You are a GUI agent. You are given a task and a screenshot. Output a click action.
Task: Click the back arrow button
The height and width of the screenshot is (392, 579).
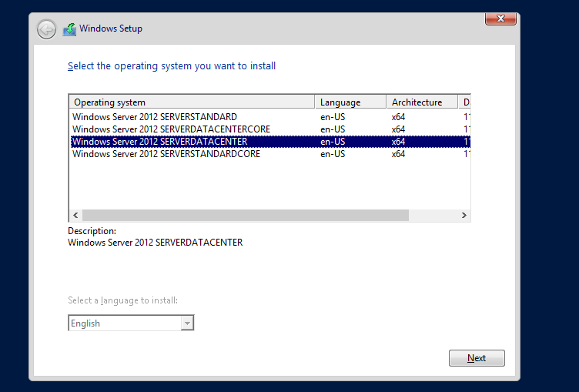(x=47, y=29)
